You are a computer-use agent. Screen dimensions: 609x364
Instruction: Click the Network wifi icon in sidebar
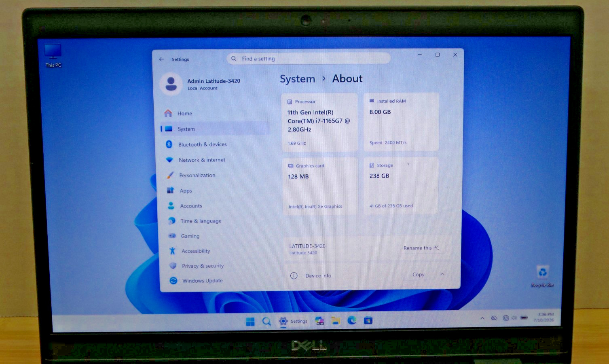coord(169,160)
